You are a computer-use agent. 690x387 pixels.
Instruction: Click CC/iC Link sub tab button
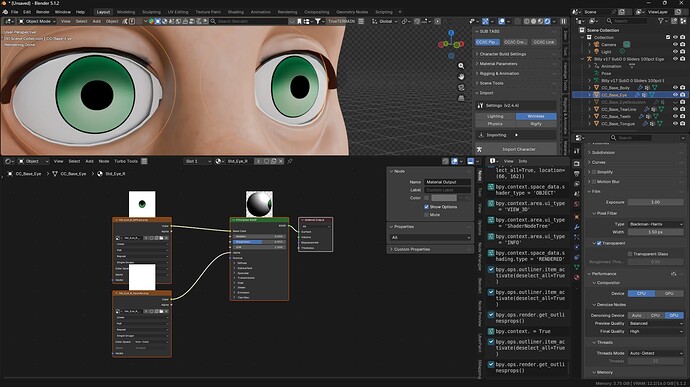(543, 42)
